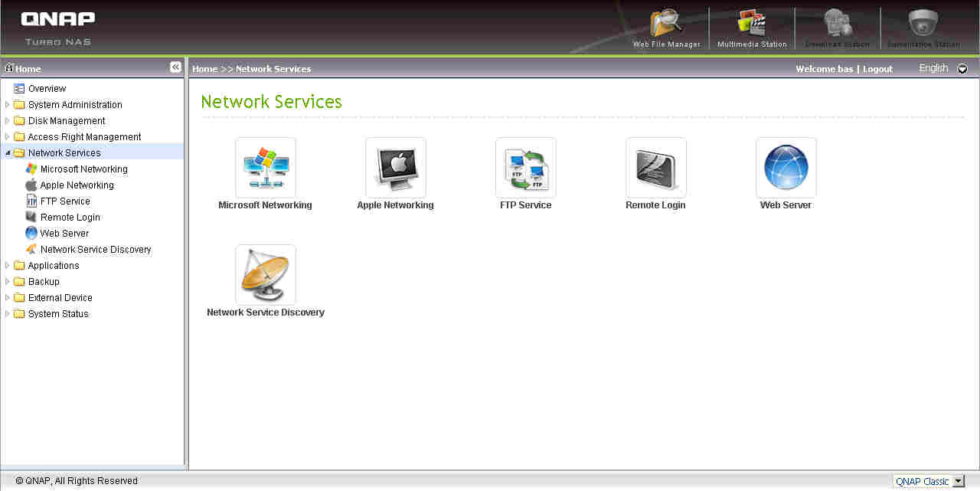Screen dimensions: 980x491
Task: Open Network Service Discovery satellite dish icon
Action: [x=266, y=275]
